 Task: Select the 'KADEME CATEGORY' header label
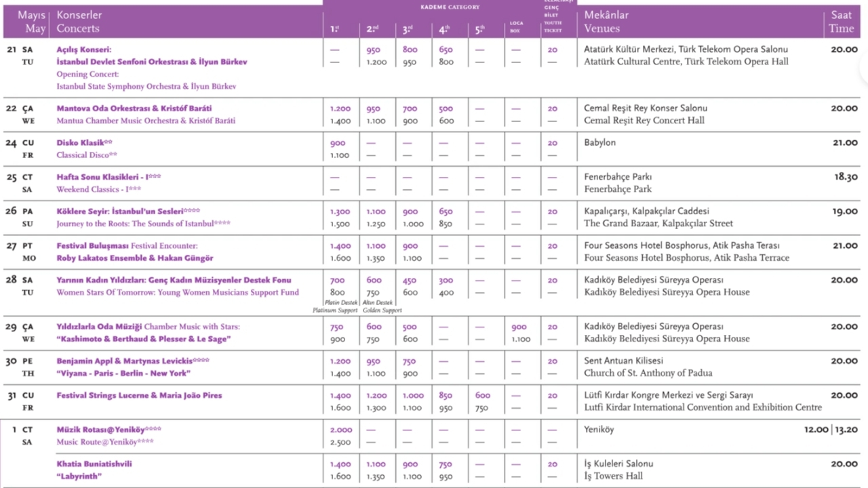coord(449,7)
